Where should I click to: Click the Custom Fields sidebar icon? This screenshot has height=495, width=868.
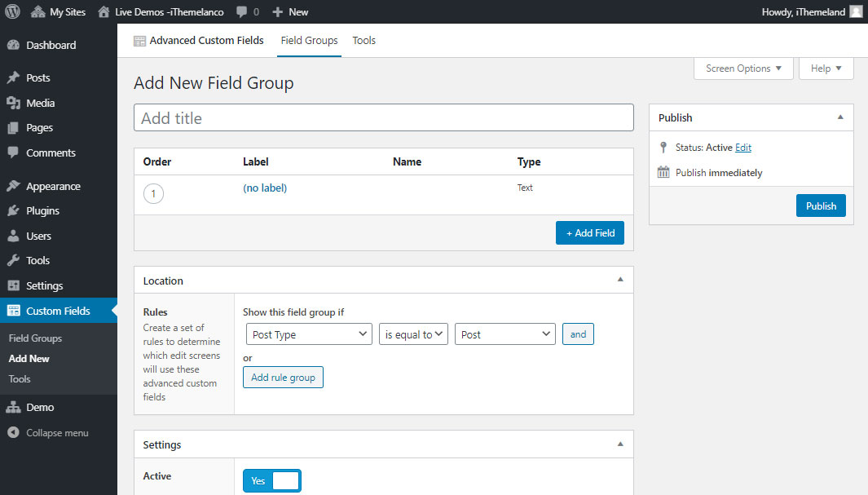point(13,311)
